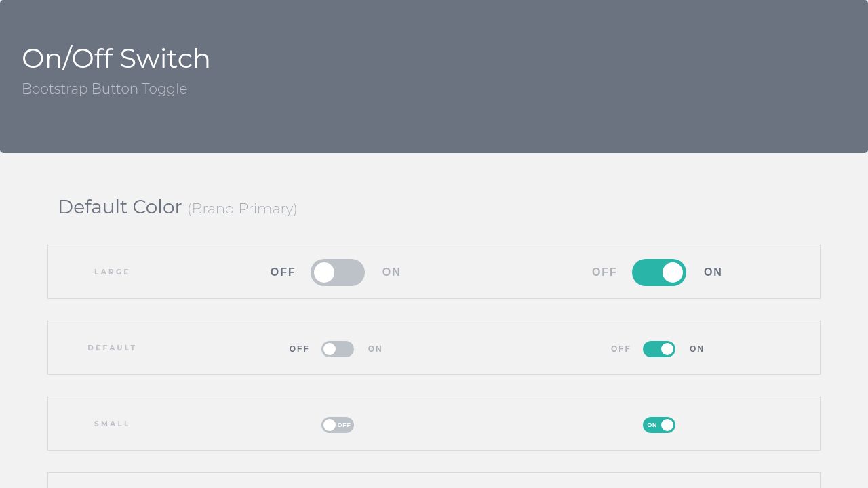Switch on the small OFF toggle

click(x=337, y=425)
